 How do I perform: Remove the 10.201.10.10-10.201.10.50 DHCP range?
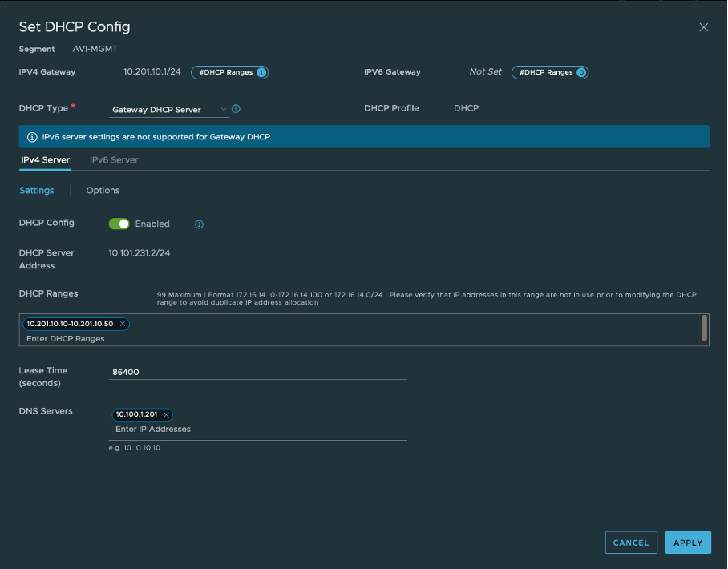coord(123,324)
